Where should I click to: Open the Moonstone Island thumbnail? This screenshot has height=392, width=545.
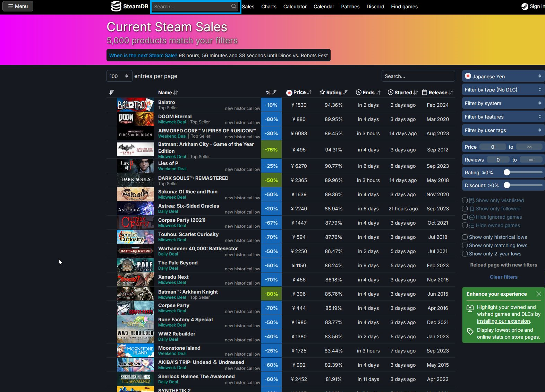point(135,350)
